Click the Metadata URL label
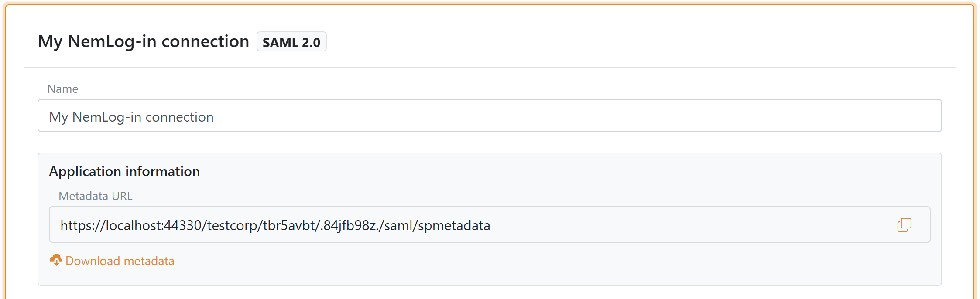This screenshot has height=299, width=980. pyautogui.click(x=96, y=196)
